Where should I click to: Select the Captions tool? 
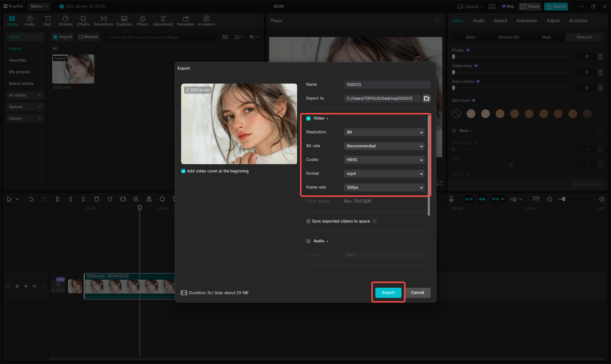tap(124, 20)
